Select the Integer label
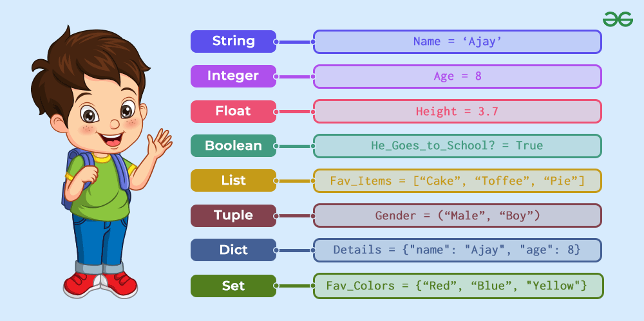The height and width of the screenshot is (321, 644). click(x=233, y=77)
